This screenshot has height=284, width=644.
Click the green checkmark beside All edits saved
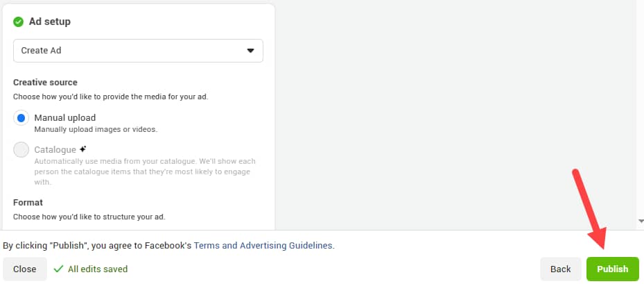59,269
